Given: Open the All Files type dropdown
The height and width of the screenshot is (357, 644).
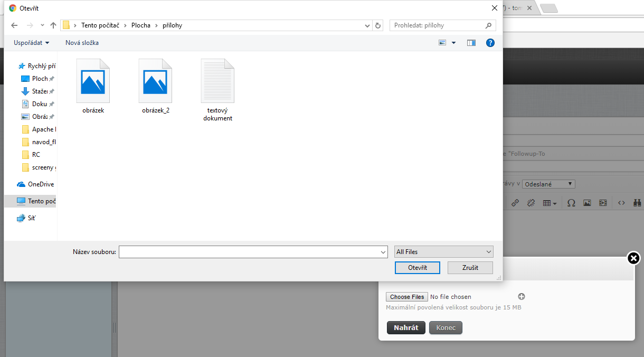Looking at the screenshot, I should pos(443,252).
